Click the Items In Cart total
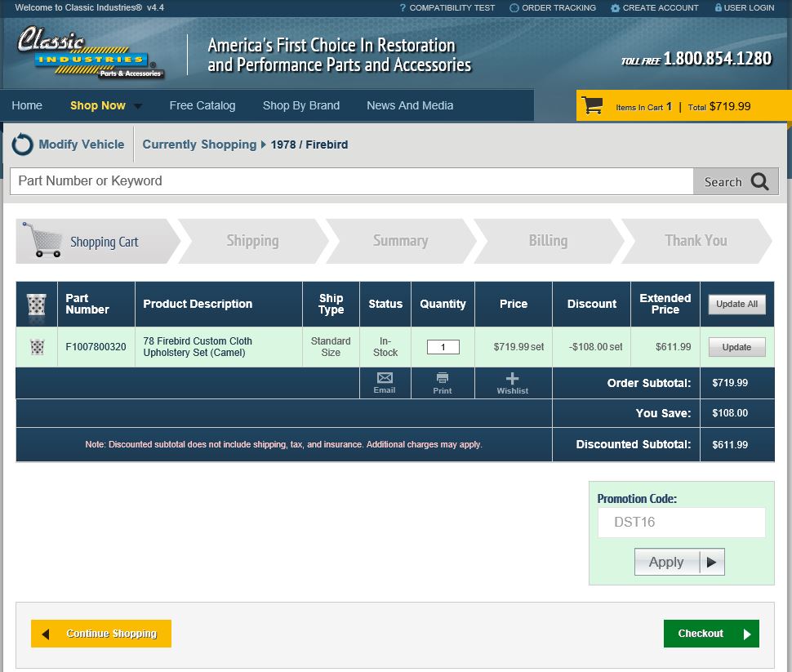Screen dimensions: 792x672 click(683, 107)
